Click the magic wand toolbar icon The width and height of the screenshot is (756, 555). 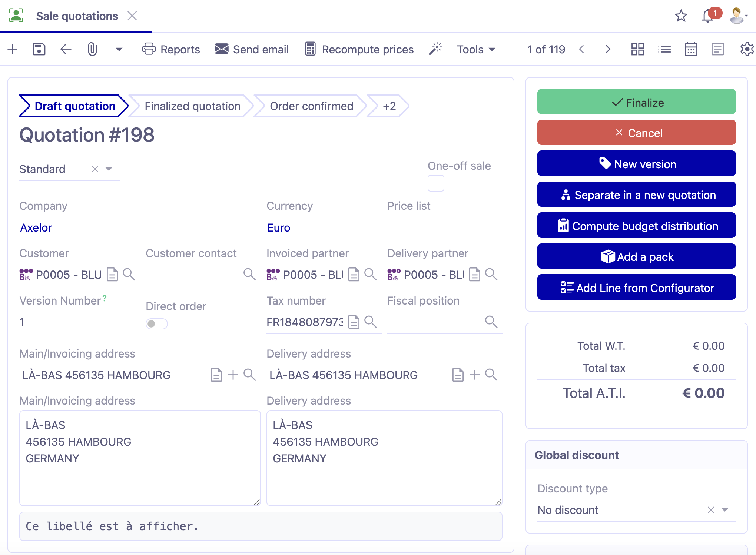(x=435, y=49)
